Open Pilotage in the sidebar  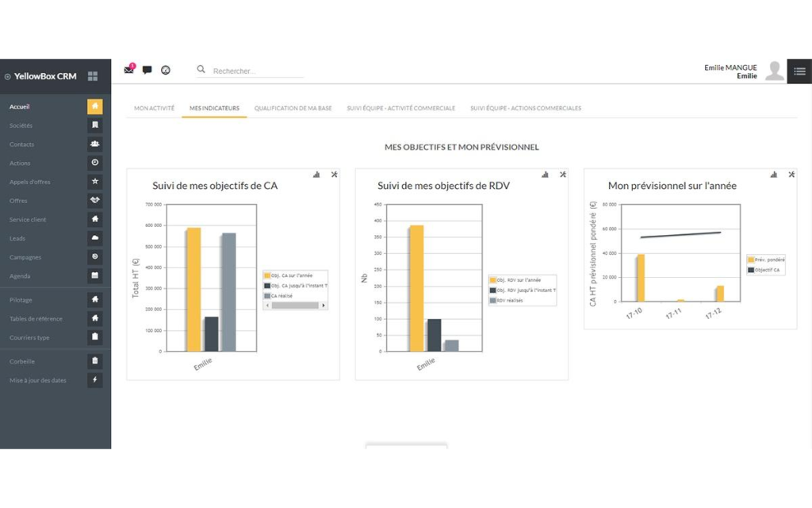pos(21,300)
